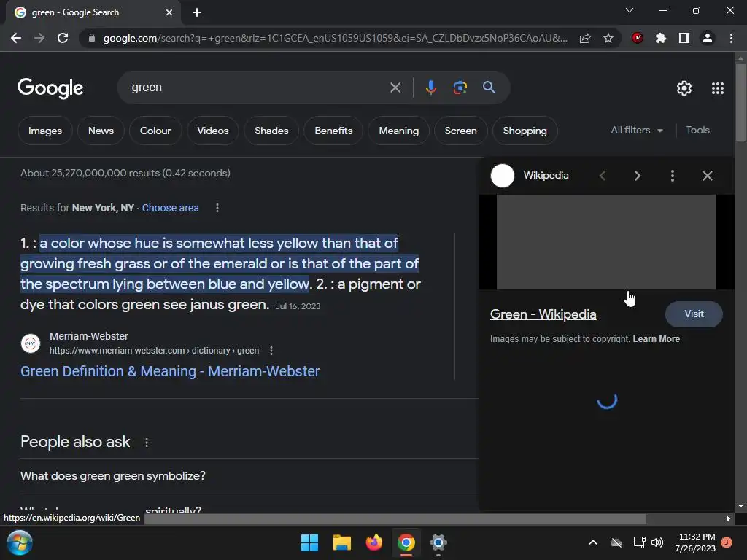Go back using the browser back arrow
747x560 pixels.
[16, 38]
